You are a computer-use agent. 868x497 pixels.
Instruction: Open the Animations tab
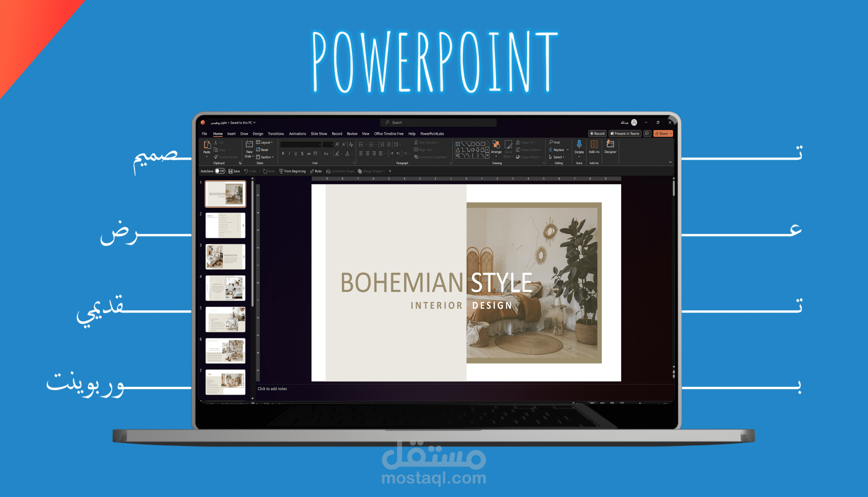click(x=298, y=134)
